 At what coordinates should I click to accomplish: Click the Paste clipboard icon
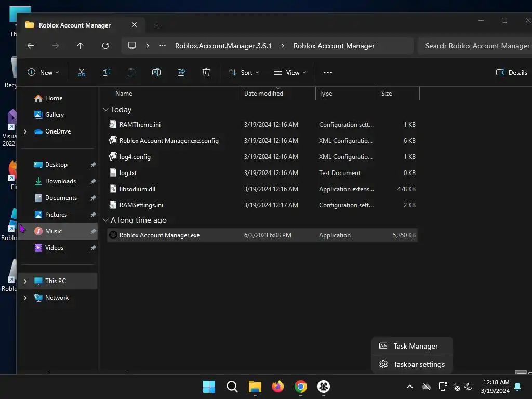(131, 72)
